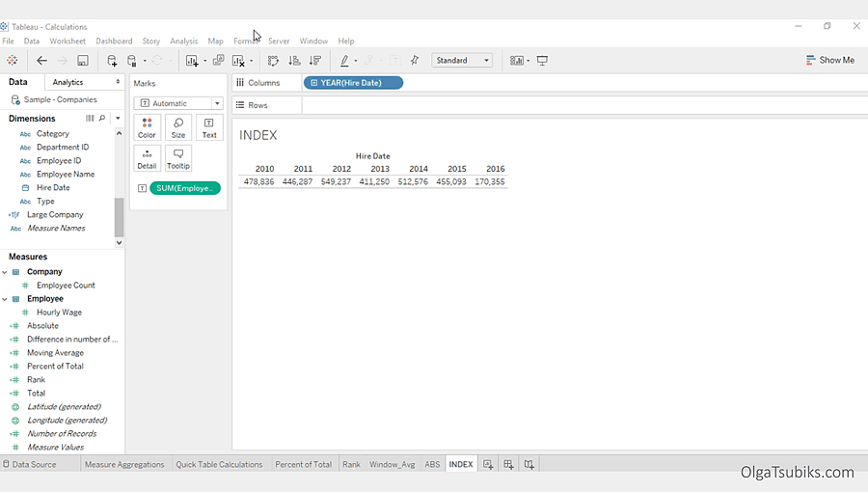Click the INDEX sheet title

pos(258,135)
